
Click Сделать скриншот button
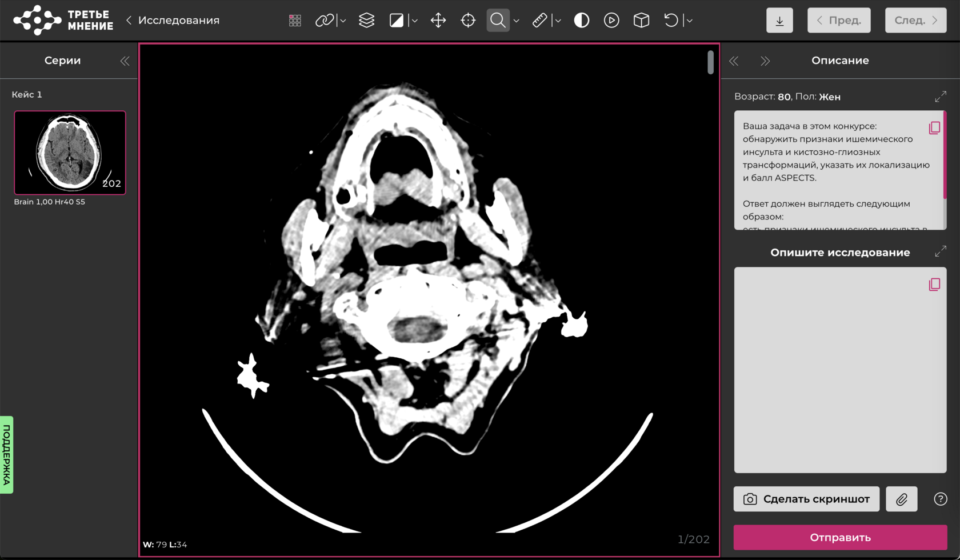[806, 499]
